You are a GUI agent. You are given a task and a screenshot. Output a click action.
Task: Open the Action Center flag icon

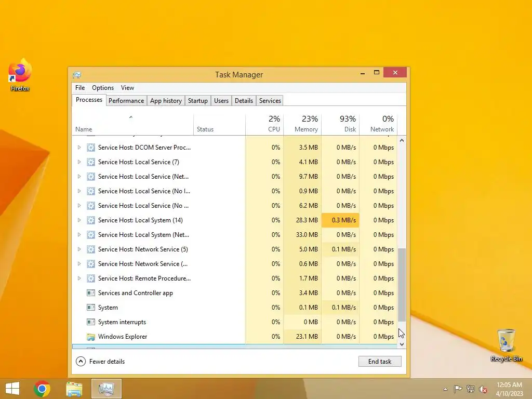458,389
